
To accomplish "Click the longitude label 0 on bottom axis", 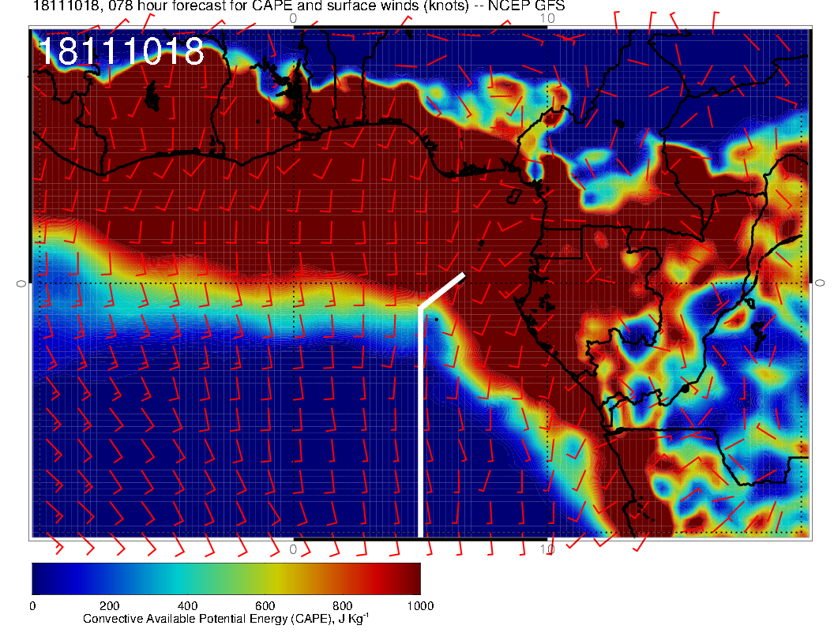I will point(294,549).
